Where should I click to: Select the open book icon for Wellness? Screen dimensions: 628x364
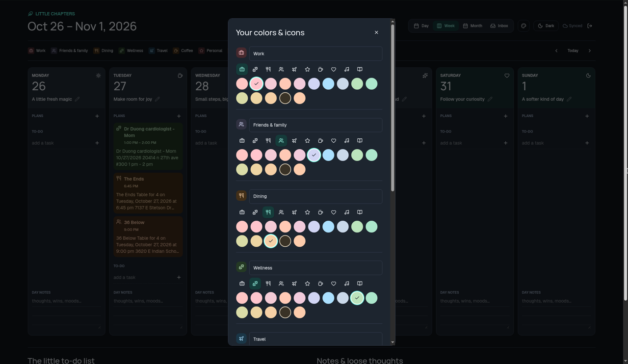point(360,284)
